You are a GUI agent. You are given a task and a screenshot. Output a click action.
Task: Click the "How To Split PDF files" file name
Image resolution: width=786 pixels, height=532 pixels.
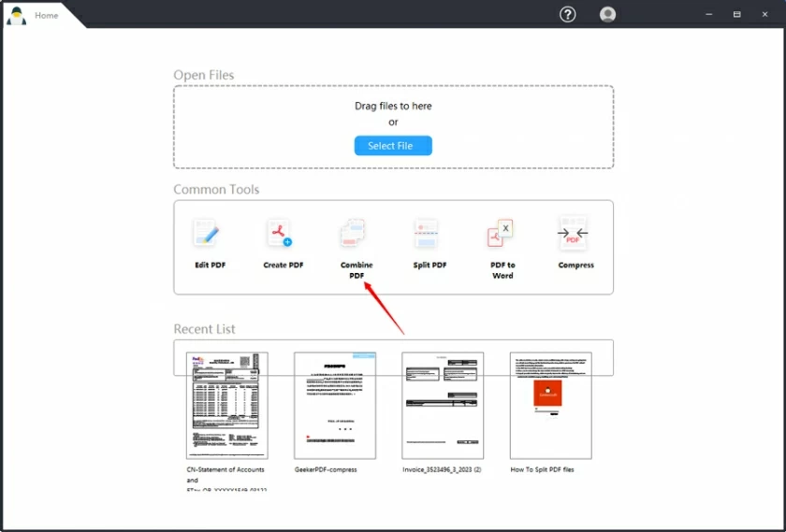(542, 469)
